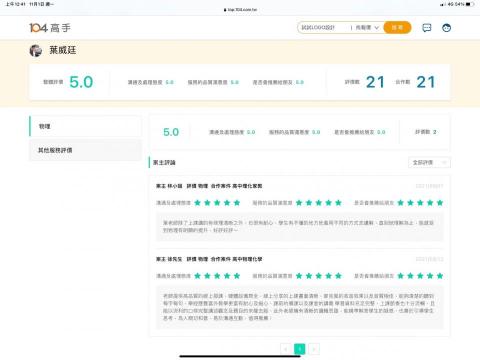The height and width of the screenshot is (360, 480).
Task: Click the 林小姐 review comment text
Action: pos(298,226)
